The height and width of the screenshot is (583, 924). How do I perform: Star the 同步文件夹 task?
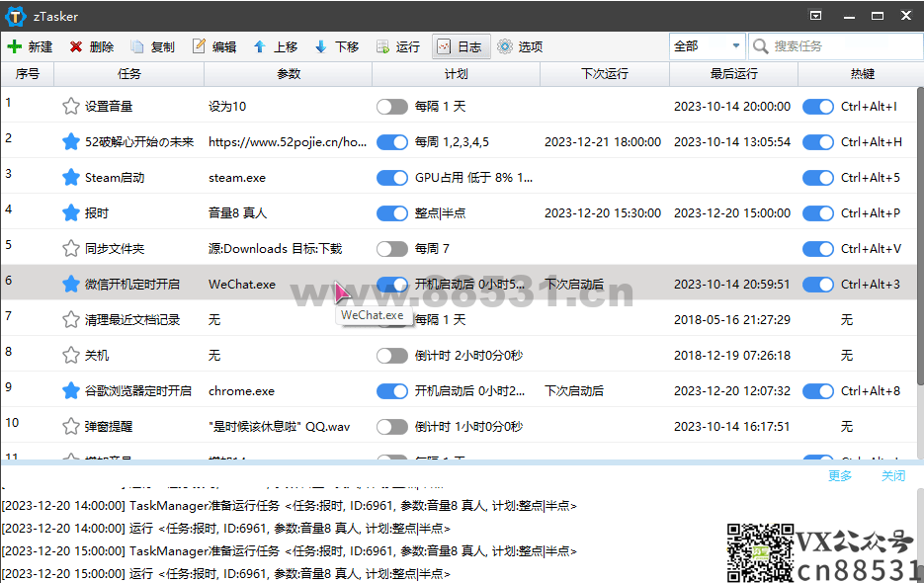(x=71, y=248)
